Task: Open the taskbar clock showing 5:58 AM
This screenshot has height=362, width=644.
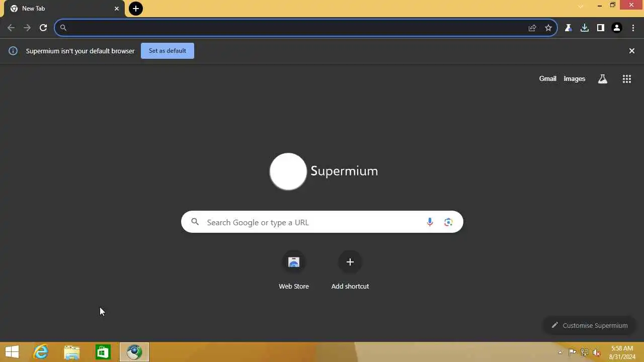Action: tap(622, 352)
